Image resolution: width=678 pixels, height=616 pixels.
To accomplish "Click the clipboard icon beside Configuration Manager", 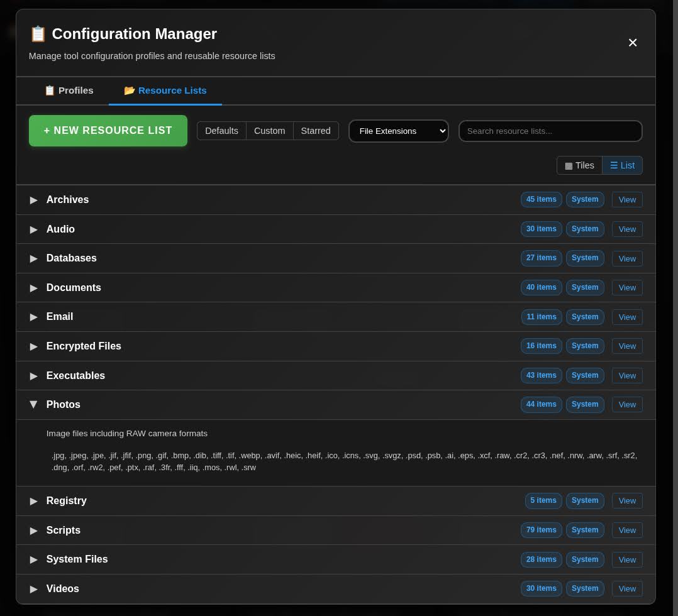I will point(38,34).
